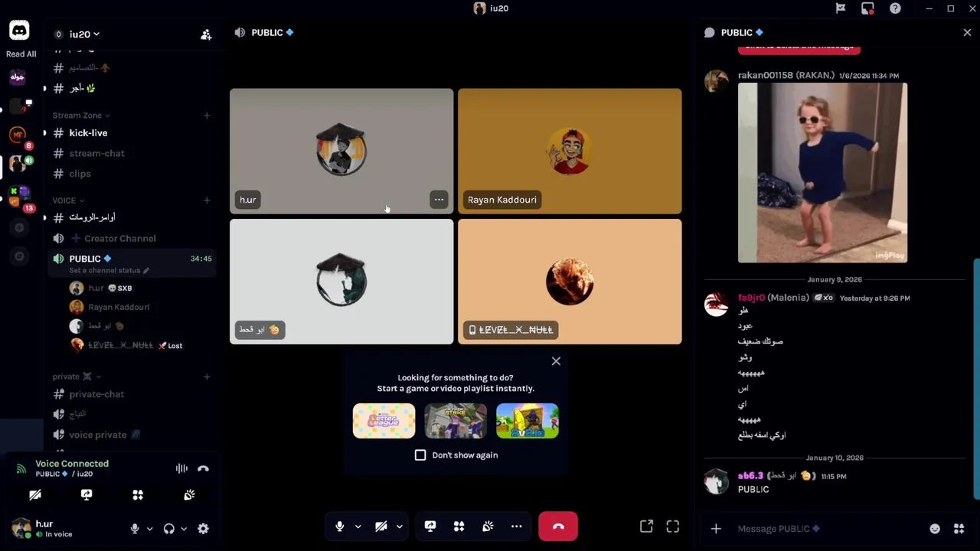Select the PUBLIC voice channel in sidebar
The image size is (980, 551).
click(x=132, y=259)
